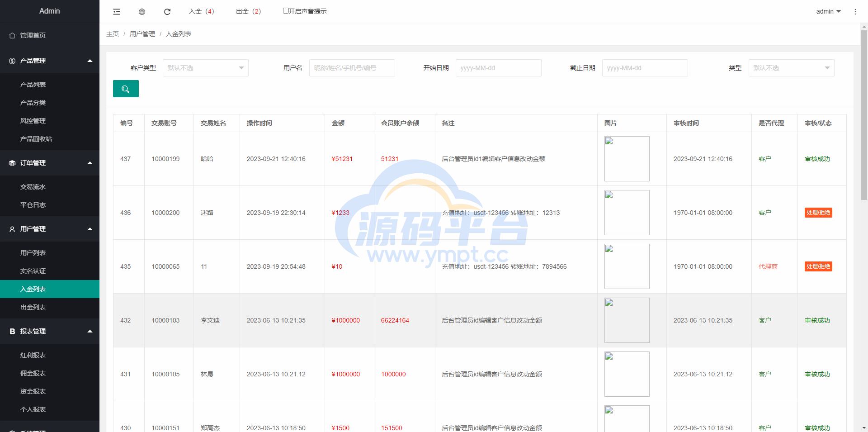The image size is (868, 432).
Task: Open 实名认证 in the sidebar
Action: [x=50, y=271]
